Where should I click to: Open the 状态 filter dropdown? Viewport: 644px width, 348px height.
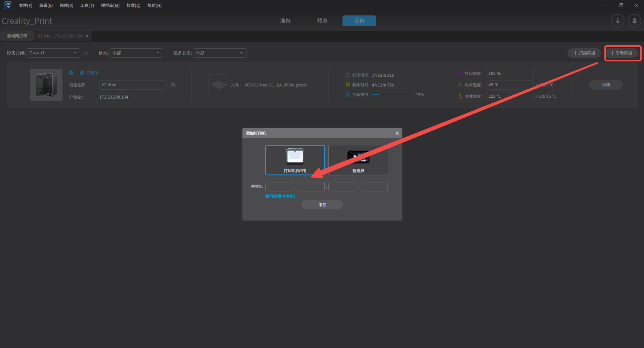[136, 53]
